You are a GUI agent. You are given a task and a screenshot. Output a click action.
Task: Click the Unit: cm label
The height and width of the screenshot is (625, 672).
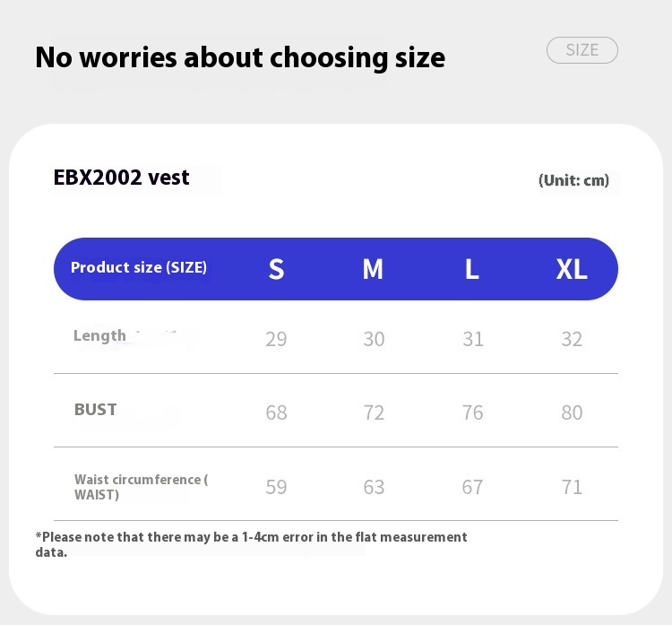573,180
